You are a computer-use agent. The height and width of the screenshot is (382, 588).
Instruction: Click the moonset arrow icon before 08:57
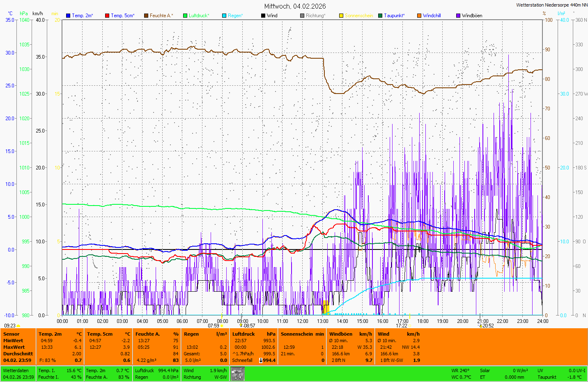click(x=241, y=325)
